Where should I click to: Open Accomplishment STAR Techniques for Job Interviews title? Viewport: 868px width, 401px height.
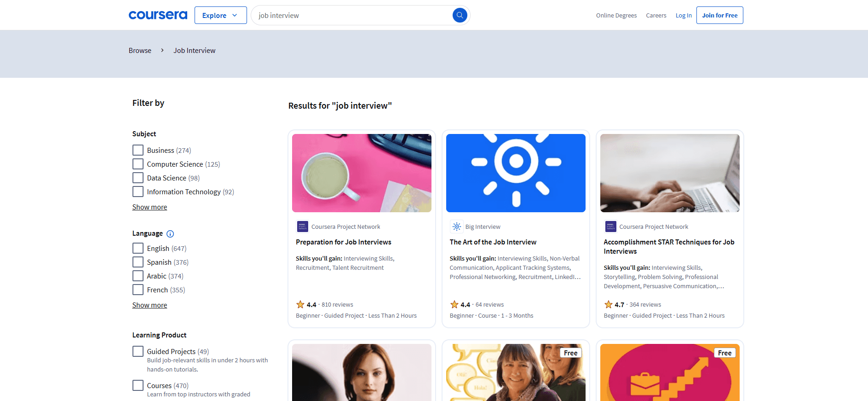(669, 247)
